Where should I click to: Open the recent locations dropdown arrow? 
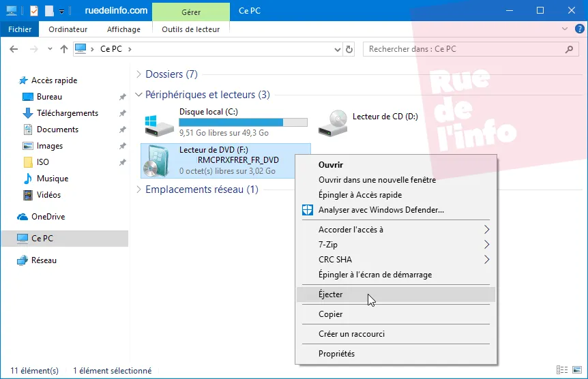tap(50, 49)
